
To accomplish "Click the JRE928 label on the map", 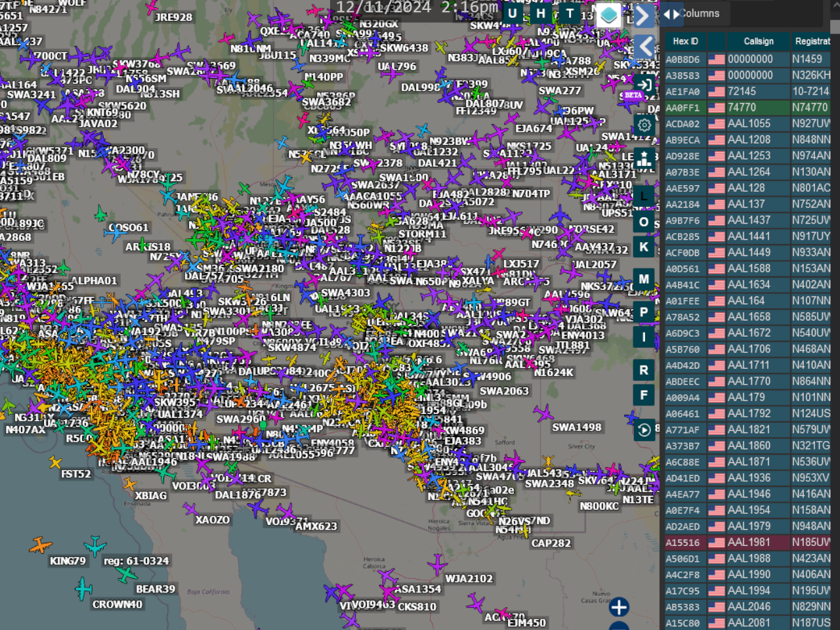I will tap(173, 17).
